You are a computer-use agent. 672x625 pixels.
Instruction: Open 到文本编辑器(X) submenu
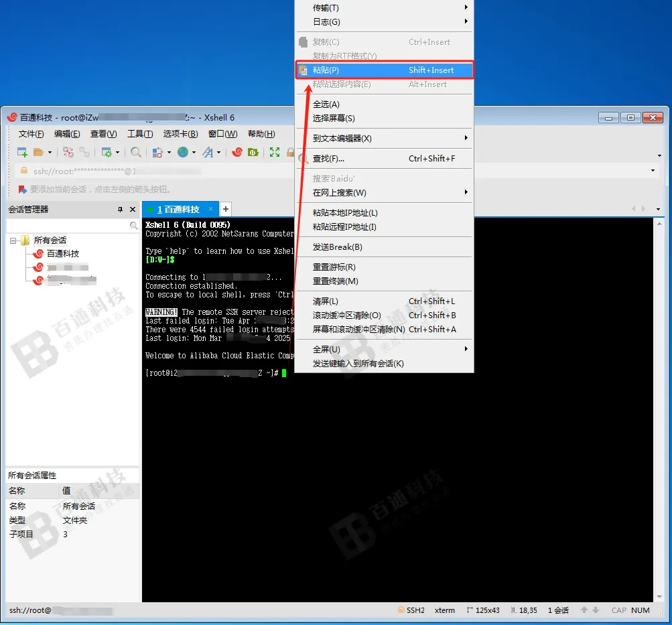pyautogui.click(x=385, y=139)
